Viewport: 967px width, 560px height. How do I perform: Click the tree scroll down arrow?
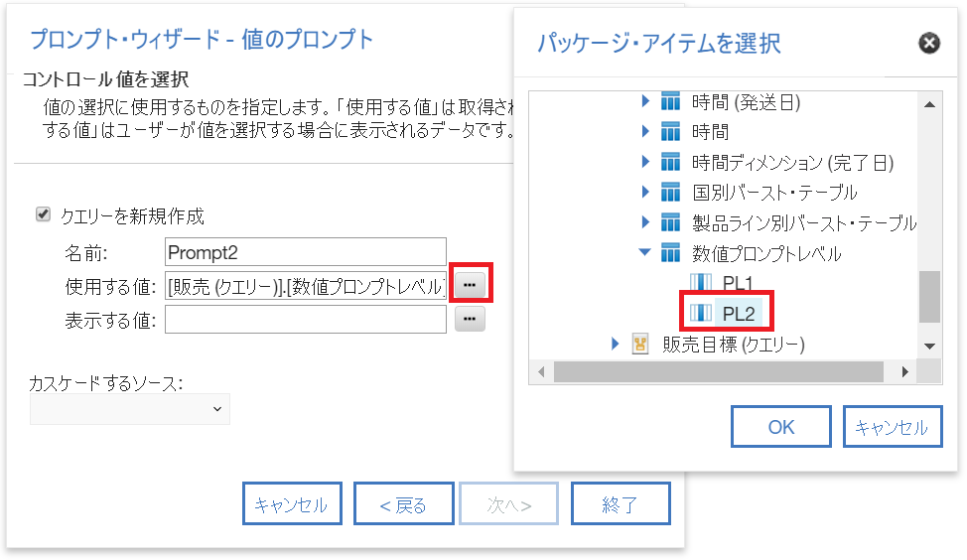tap(929, 346)
